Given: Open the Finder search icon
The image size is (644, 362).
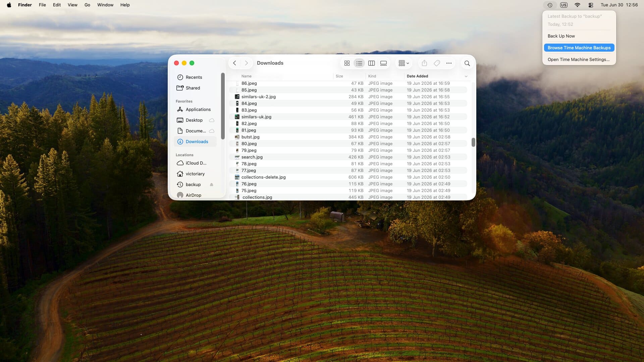Looking at the screenshot, I should coord(467,63).
